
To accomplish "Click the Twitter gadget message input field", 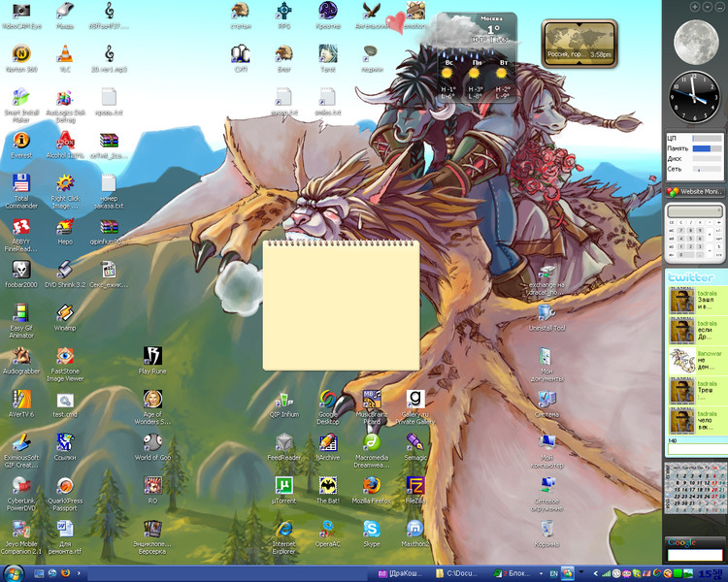I will [x=697, y=449].
